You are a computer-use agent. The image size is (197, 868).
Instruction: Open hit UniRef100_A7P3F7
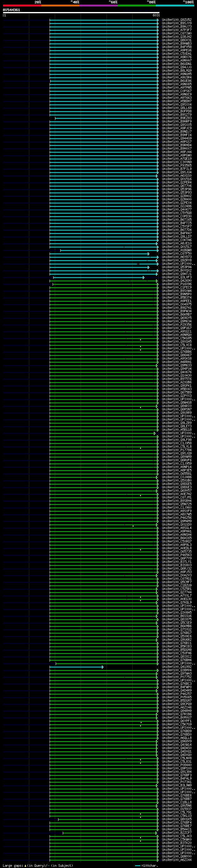click(177, 30)
